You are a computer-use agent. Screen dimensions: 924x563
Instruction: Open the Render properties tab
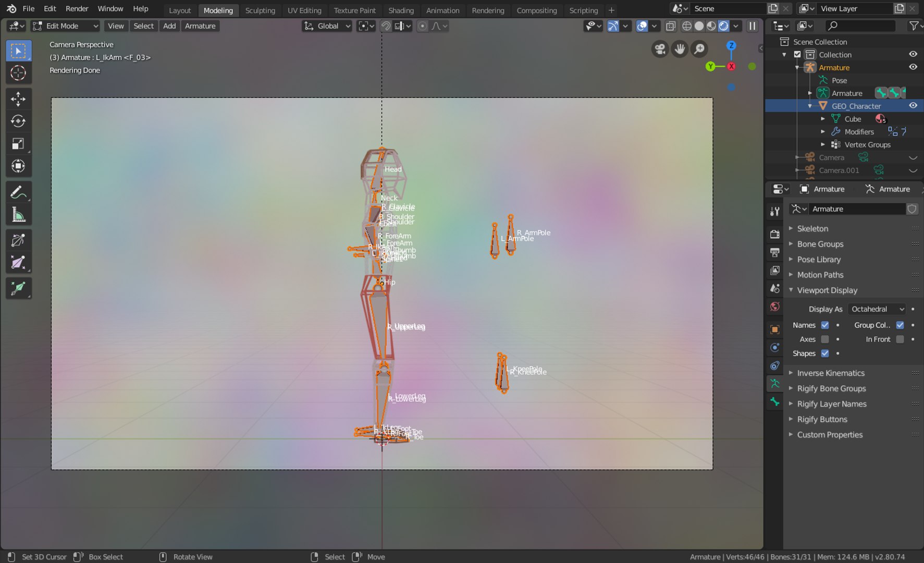tap(775, 234)
